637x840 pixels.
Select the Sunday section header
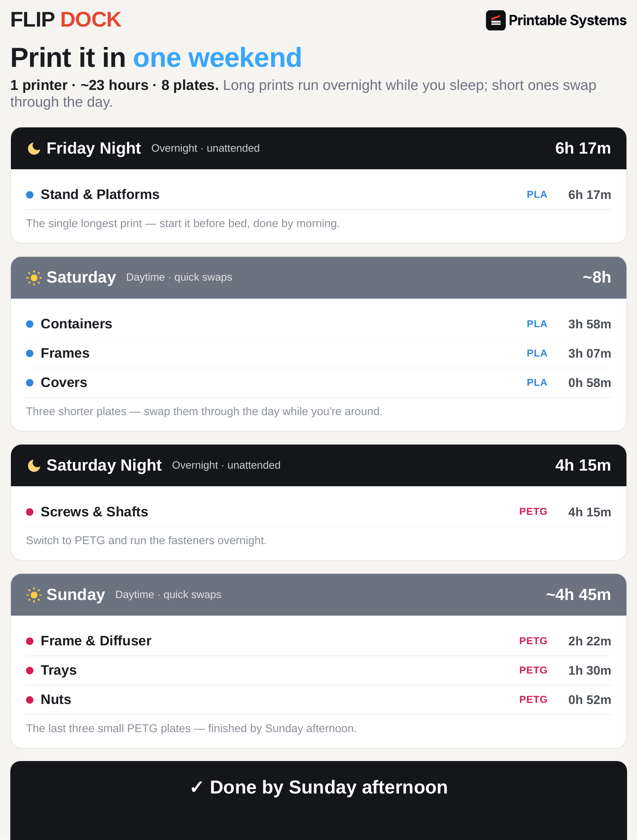[x=318, y=595]
